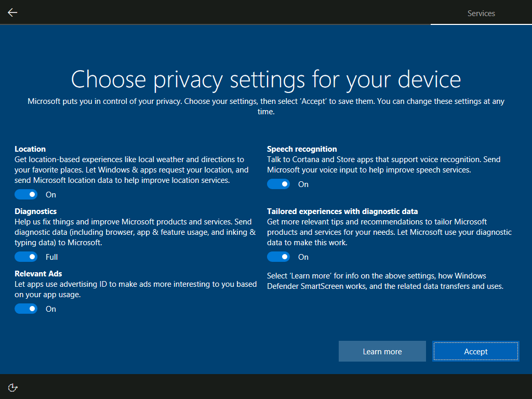Click the Relevant Ads heading
This screenshot has height=399, width=532.
(38, 273)
